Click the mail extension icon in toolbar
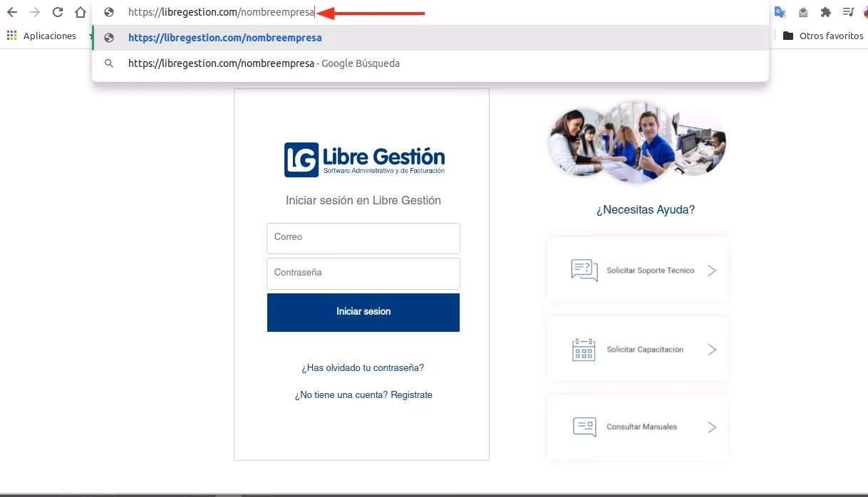 click(x=802, y=11)
